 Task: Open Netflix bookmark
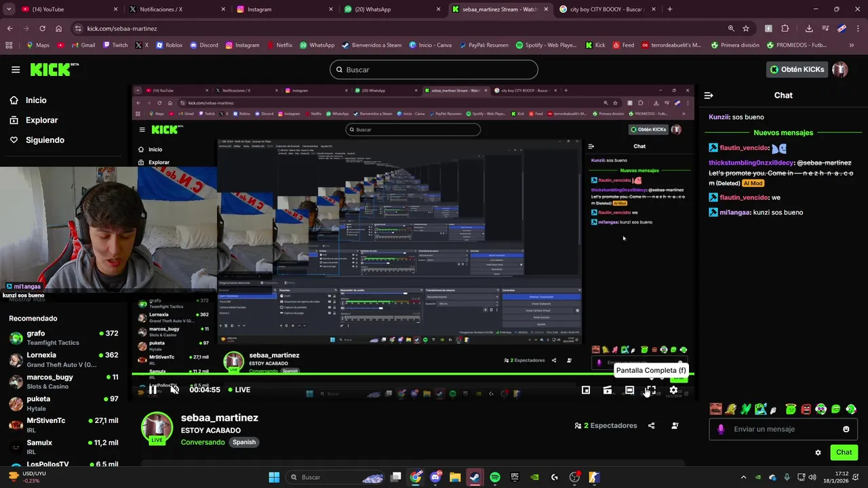pyautogui.click(x=279, y=45)
